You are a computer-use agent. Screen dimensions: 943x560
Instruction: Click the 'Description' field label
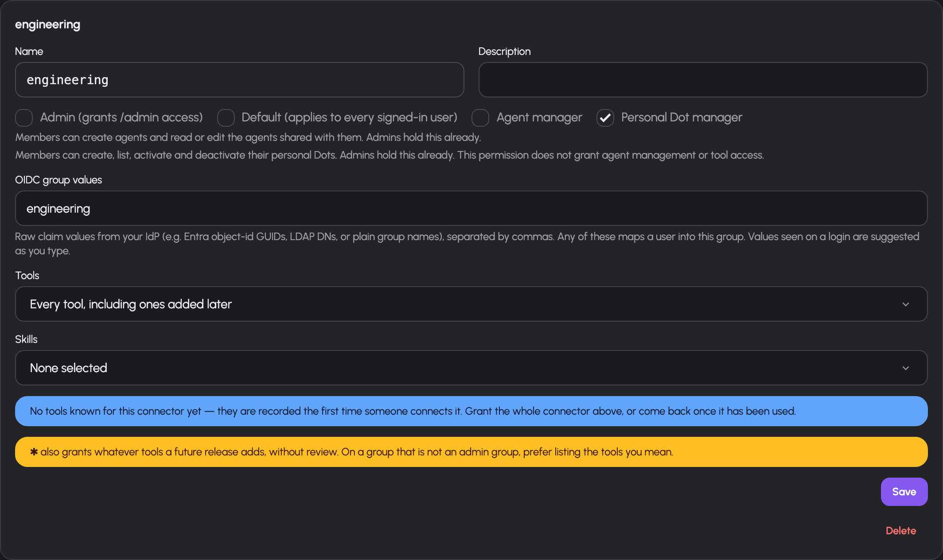(x=504, y=51)
